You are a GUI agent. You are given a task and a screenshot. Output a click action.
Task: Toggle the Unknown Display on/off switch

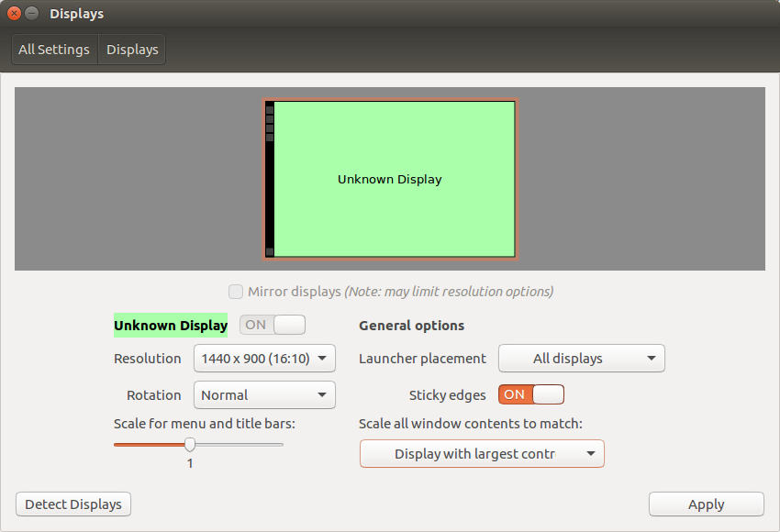273,325
